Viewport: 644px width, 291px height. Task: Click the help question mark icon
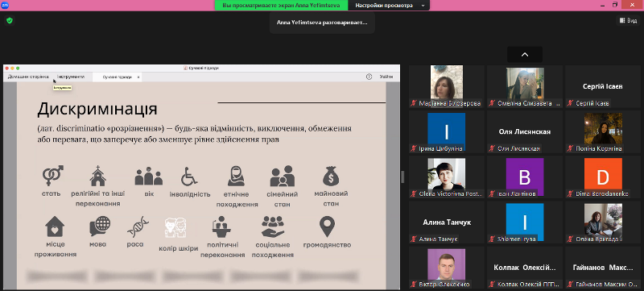(369, 77)
